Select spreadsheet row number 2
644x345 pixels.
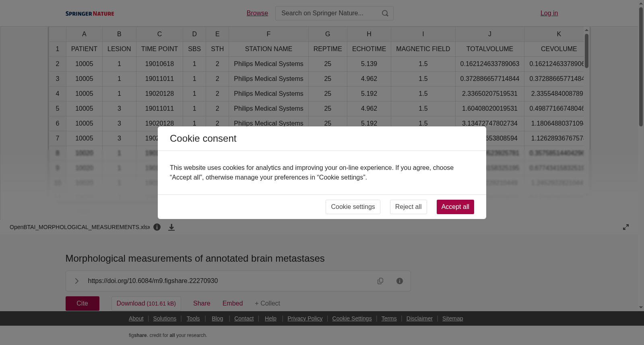pyautogui.click(x=58, y=64)
